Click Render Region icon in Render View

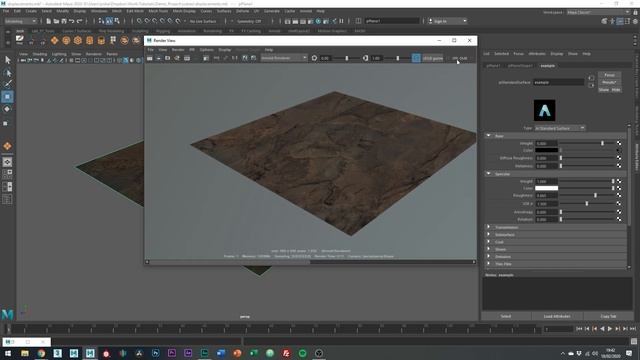[x=158, y=58]
